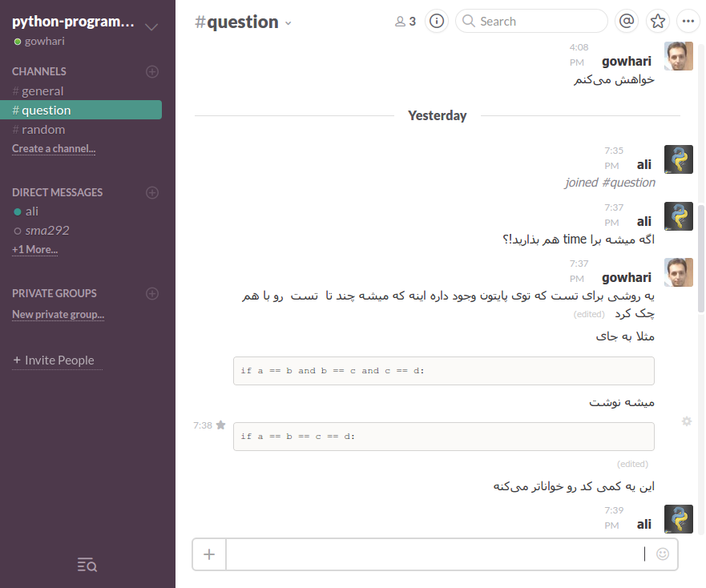Open Create a channel link
Image resolution: width=706 pixels, height=588 pixels.
click(x=53, y=148)
